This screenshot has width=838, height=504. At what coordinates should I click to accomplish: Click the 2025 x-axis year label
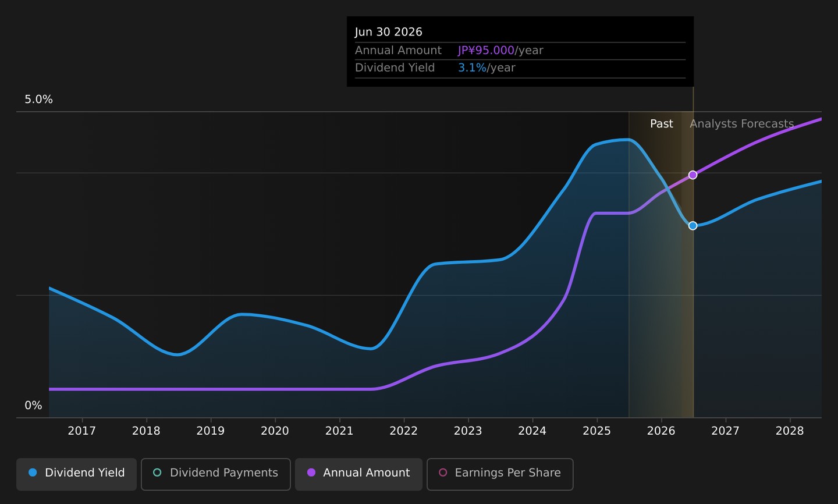click(597, 431)
